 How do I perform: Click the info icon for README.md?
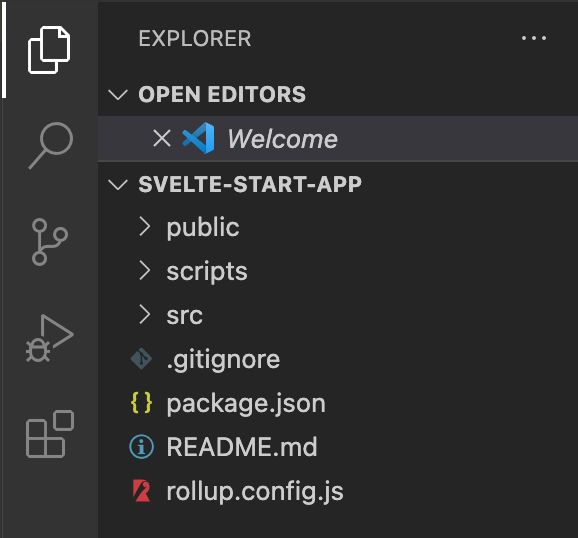pos(142,447)
